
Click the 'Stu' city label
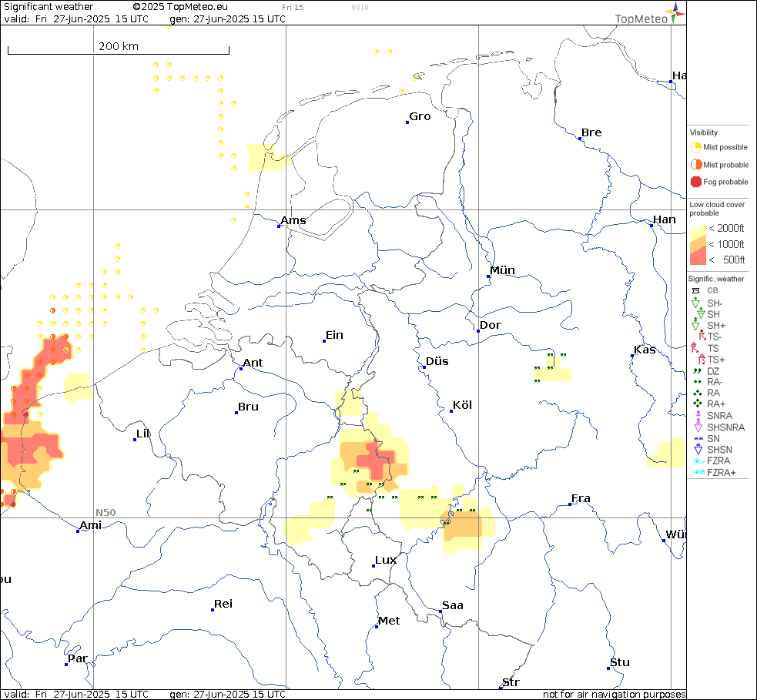pyautogui.click(x=619, y=662)
